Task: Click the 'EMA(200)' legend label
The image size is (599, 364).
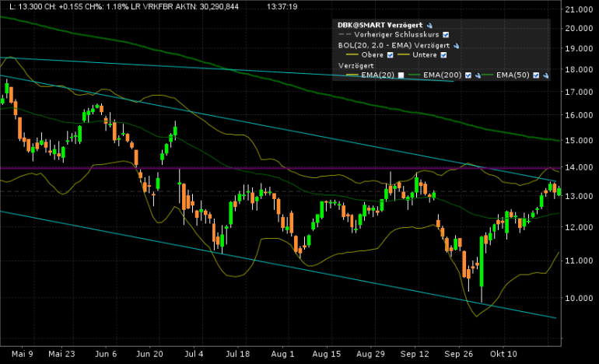Action: coord(443,75)
